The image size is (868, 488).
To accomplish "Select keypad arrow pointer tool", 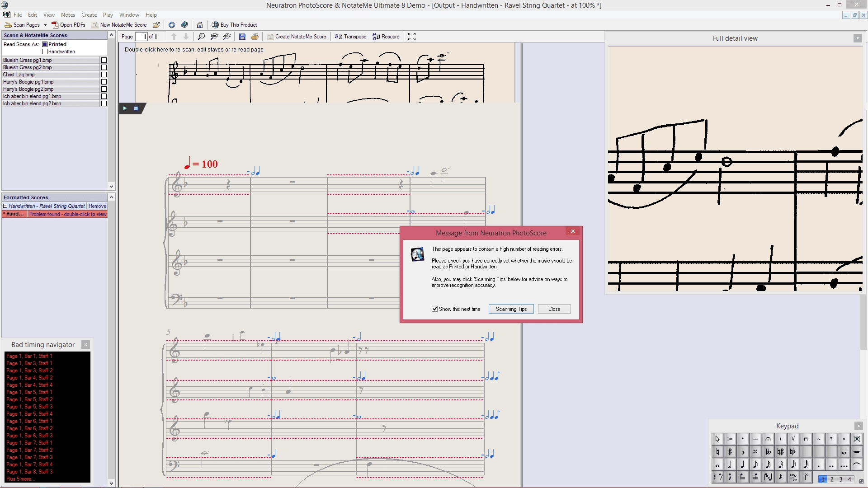I will point(717,439).
